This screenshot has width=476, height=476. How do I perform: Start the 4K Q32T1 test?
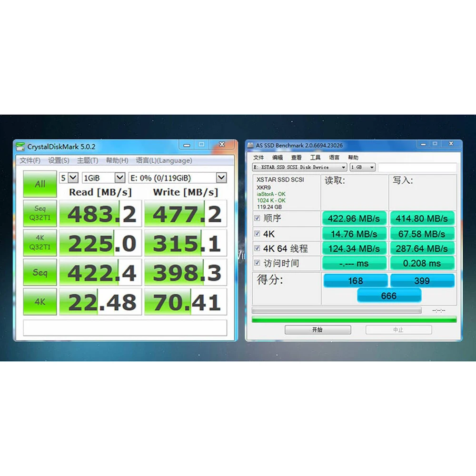(x=40, y=242)
